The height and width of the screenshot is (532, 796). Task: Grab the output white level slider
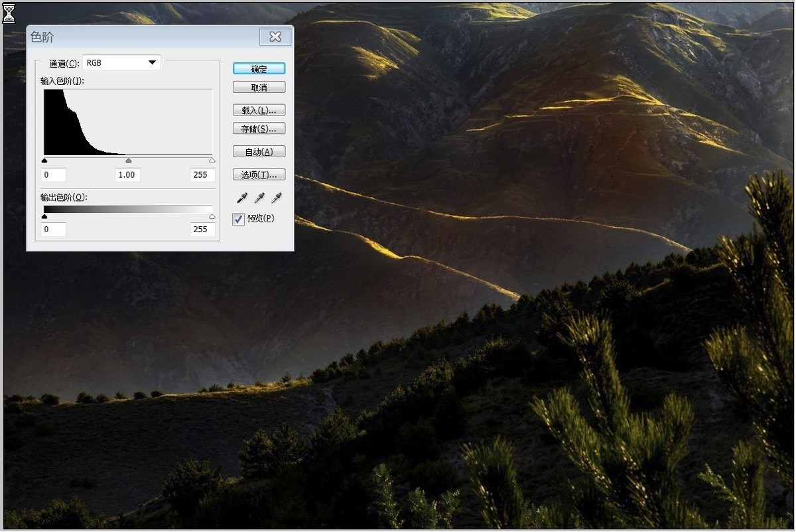coord(212,216)
